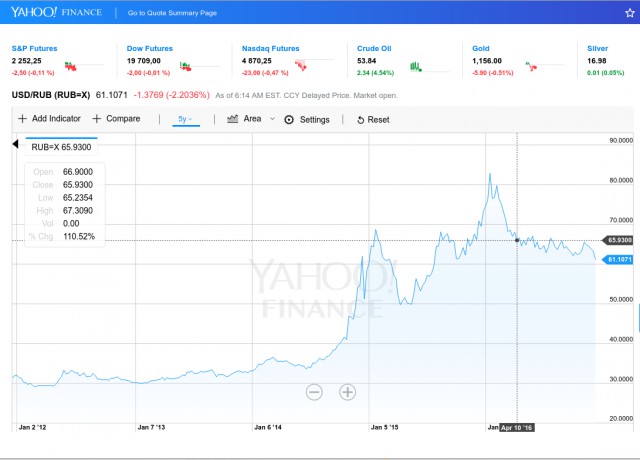The image size is (640, 460).
Task: Click the Crude Oil price 53.84
Action: click(367, 61)
